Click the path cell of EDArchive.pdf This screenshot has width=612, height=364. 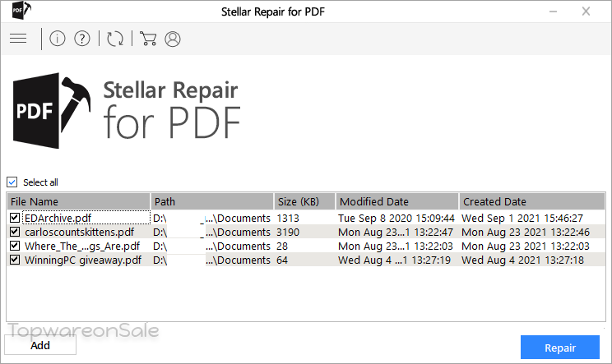211,218
